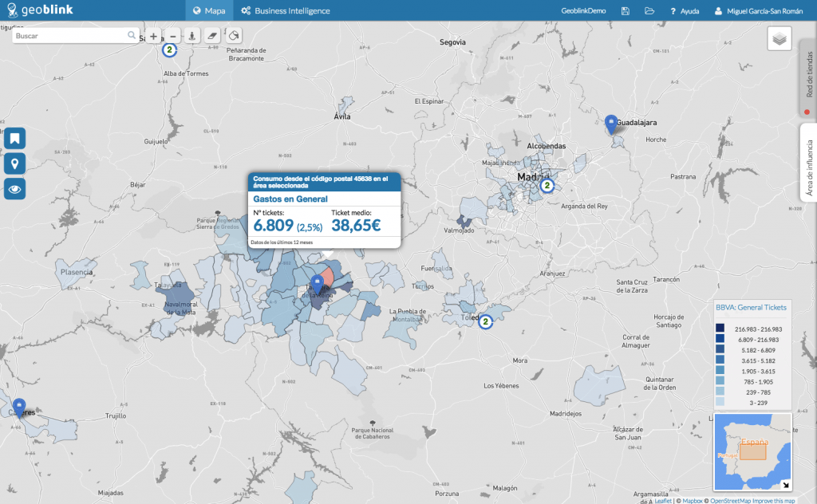Click the 6.809 tickets value
The height and width of the screenshot is (504, 817).
tap(274, 226)
